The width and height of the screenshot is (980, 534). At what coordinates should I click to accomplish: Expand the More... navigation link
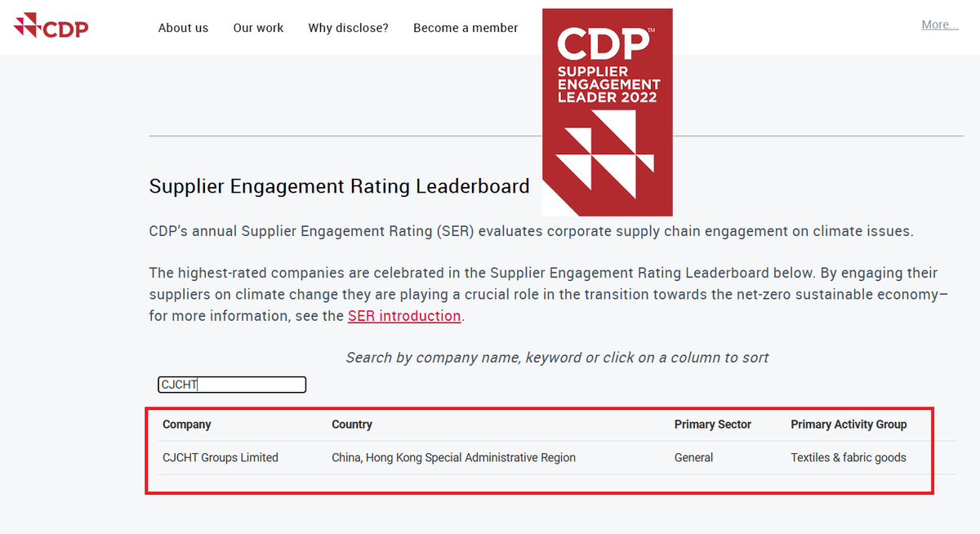coord(939,24)
